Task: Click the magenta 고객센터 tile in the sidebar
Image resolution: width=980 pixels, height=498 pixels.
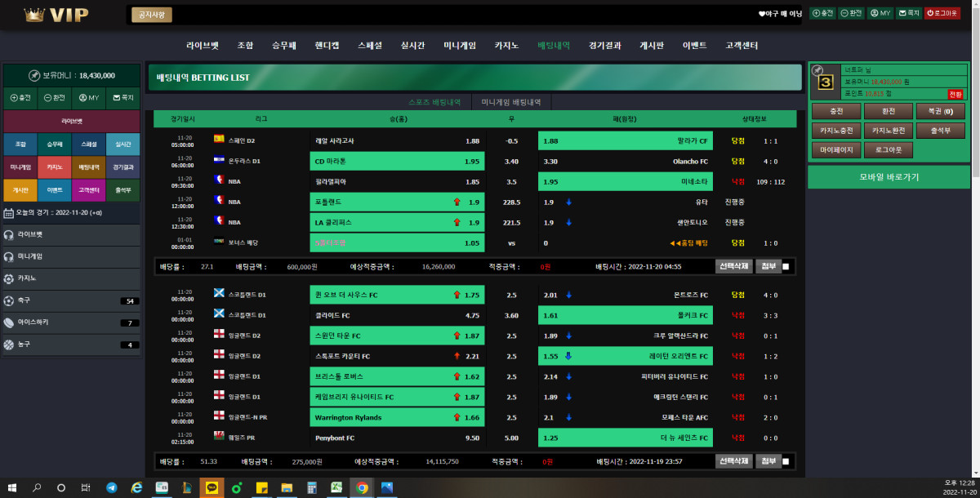Action: [88, 190]
